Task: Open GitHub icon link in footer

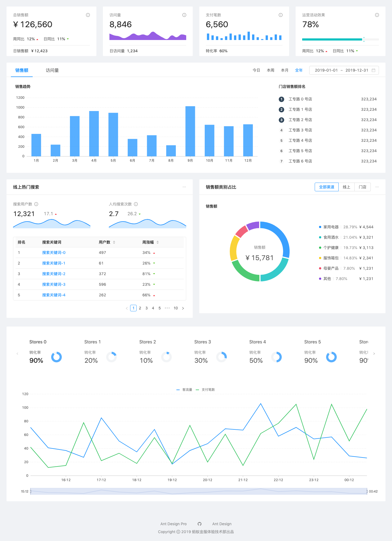Action: click(x=200, y=524)
